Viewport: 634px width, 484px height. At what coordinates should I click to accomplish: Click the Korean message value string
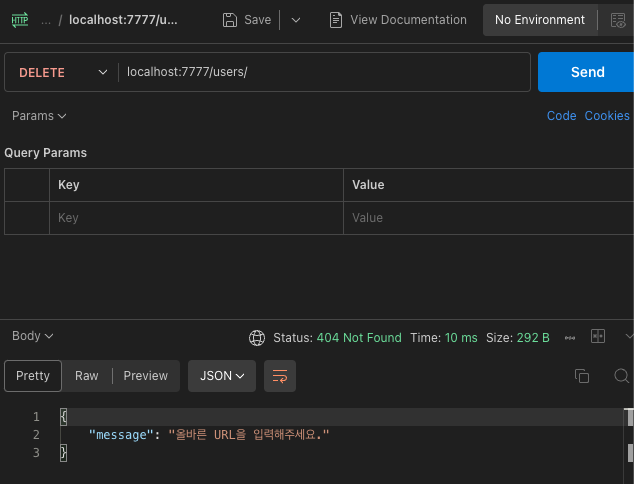coord(249,435)
